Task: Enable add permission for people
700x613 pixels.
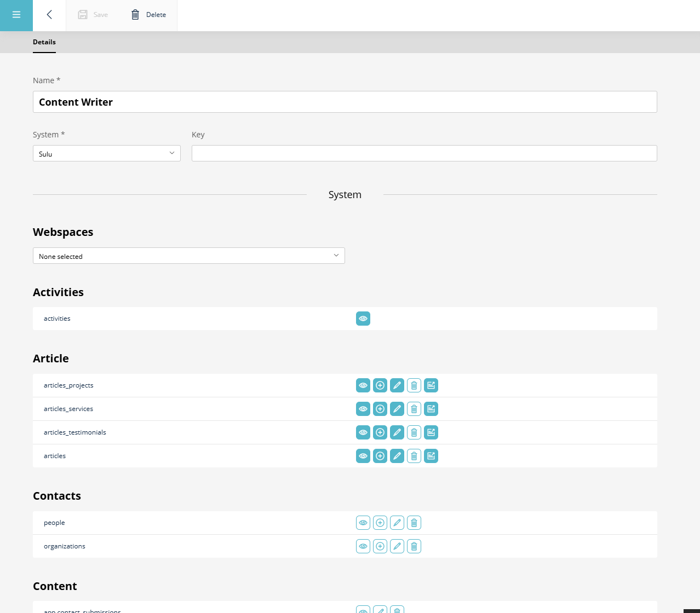Action: [380, 523]
